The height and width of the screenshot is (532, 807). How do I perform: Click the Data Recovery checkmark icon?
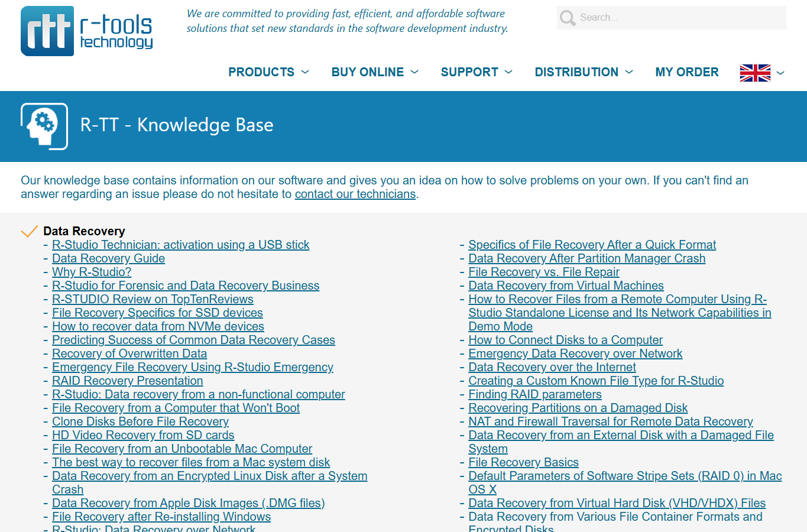point(30,231)
